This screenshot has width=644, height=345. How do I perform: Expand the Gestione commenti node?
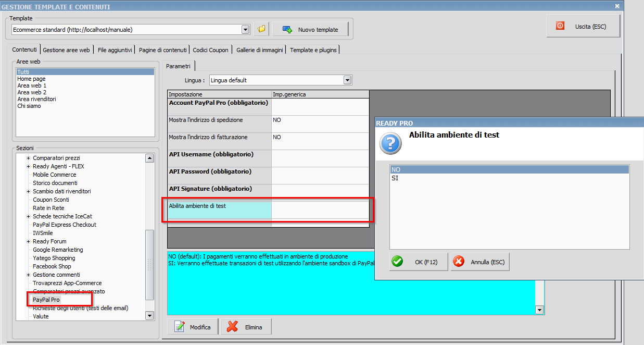[28, 275]
